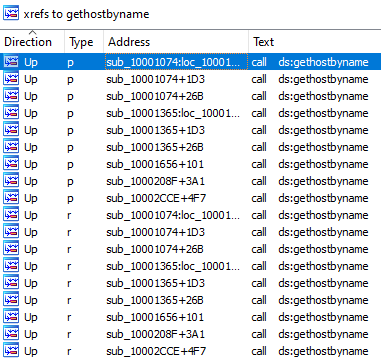Select address sub_10001074:loc_10001... in type p row
The image size is (381, 364).
coord(173,62)
